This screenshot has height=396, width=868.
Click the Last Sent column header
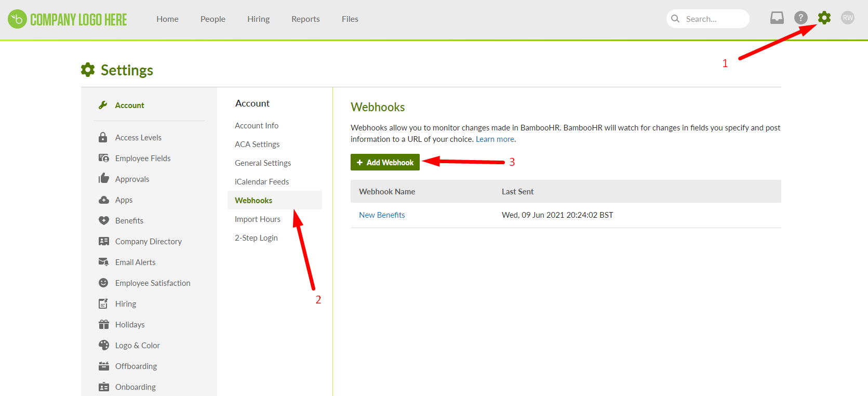pyautogui.click(x=517, y=191)
